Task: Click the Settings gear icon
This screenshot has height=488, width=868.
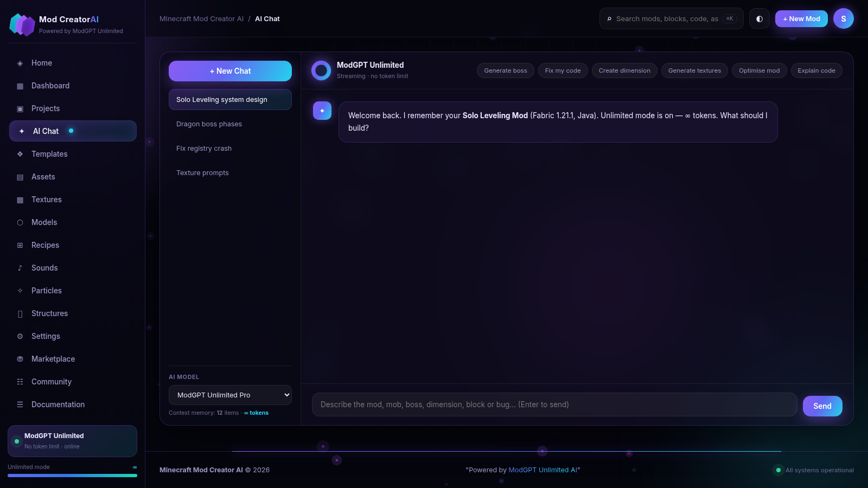Action: 20,337
